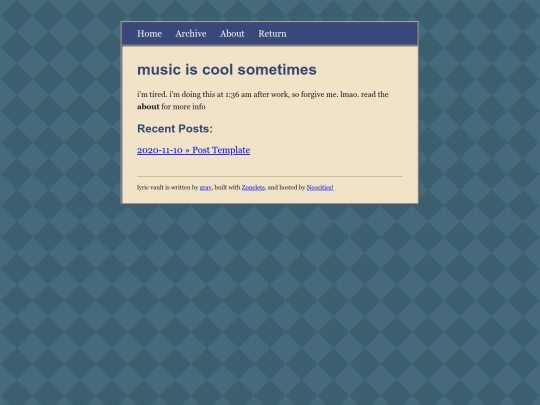Go to the Archive page
The image size is (540, 405).
click(x=191, y=34)
